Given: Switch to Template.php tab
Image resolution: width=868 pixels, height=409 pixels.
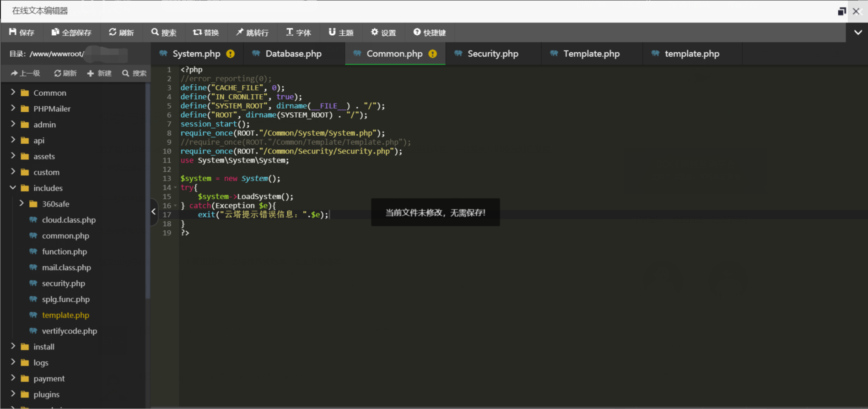Looking at the screenshot, I should [x=591, y=54].
